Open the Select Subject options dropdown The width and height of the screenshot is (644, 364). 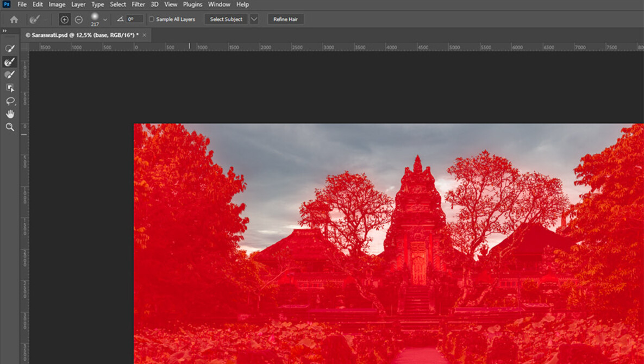pos(252,18)
